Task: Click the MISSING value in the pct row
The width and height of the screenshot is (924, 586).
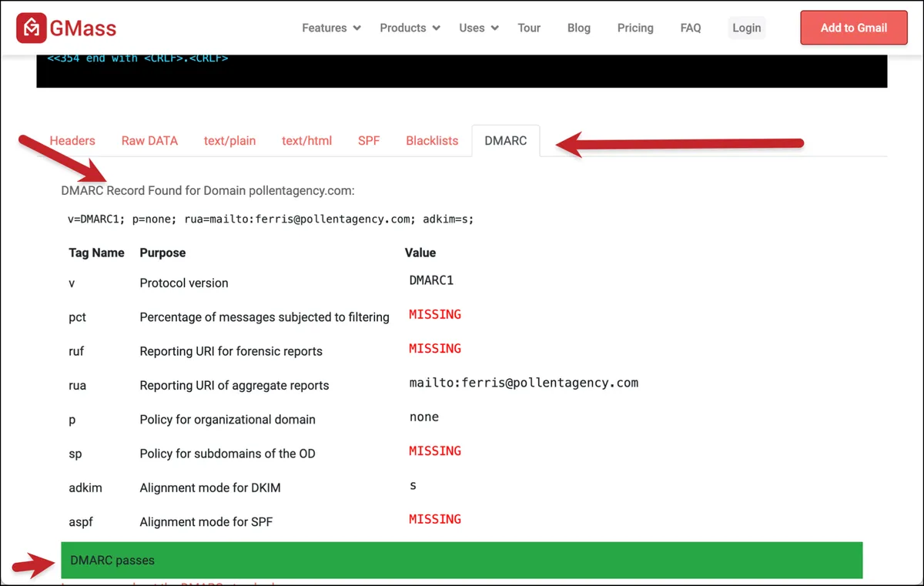Action: [x=435, y=314]
